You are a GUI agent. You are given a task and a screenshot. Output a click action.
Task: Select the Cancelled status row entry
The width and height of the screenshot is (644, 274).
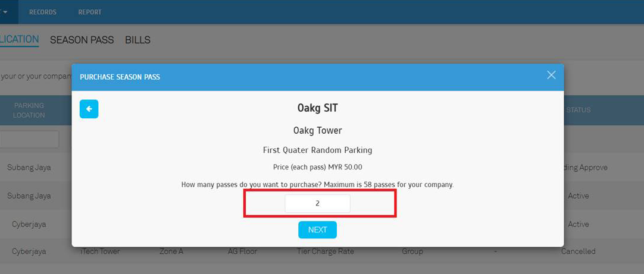coord(579,251)
